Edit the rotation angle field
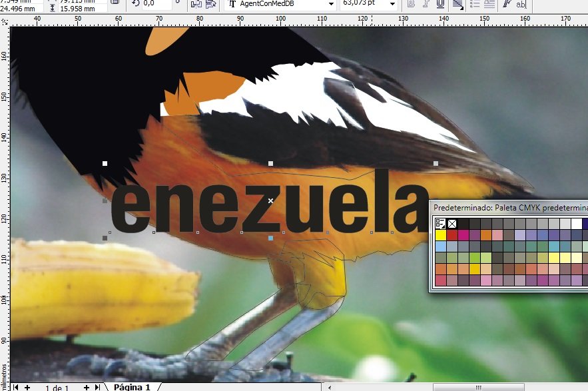 click(x=156, y=3)
